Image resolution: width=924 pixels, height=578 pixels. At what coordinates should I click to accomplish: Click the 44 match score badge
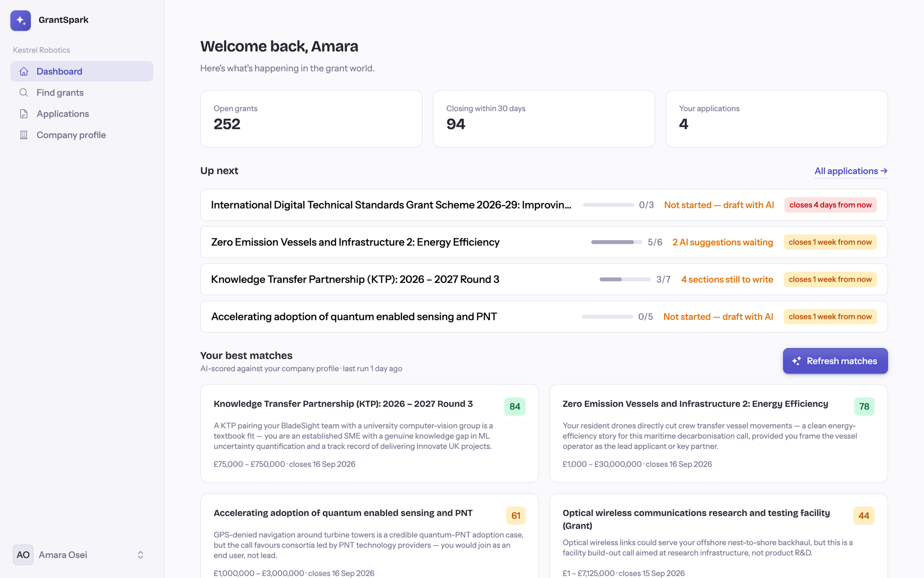tap(863, 516)
